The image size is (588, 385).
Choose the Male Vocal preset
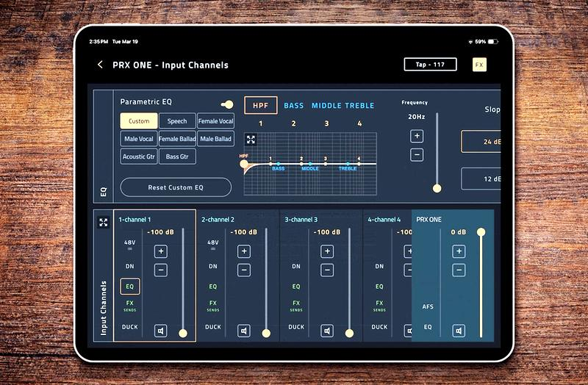click(x=139, y=139)
